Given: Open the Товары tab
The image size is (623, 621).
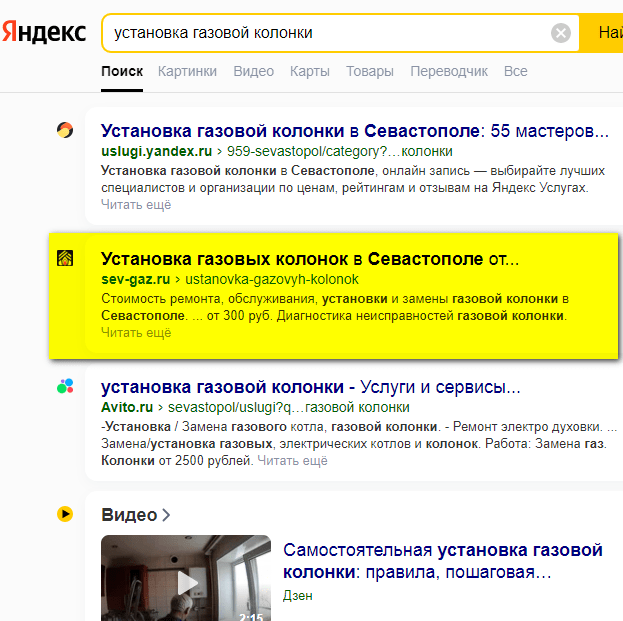Looking at the screenshot, I should click(x=370, y=71).
